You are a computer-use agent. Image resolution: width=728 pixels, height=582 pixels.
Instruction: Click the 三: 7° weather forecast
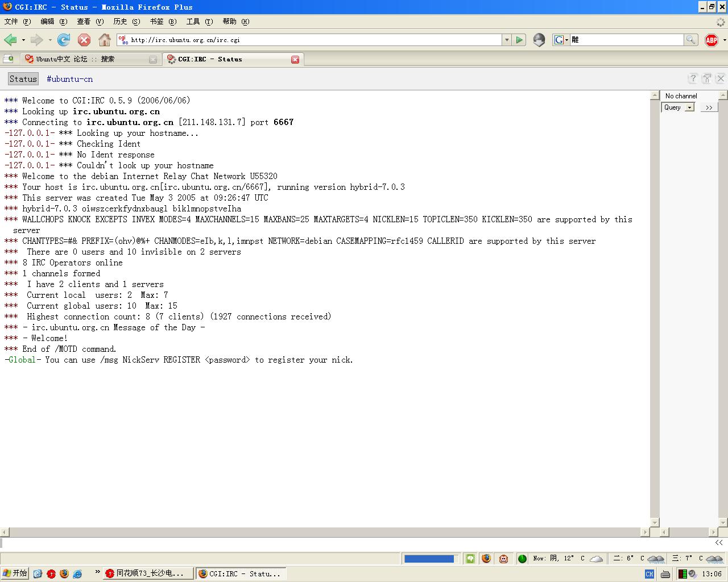pos(697,559)
